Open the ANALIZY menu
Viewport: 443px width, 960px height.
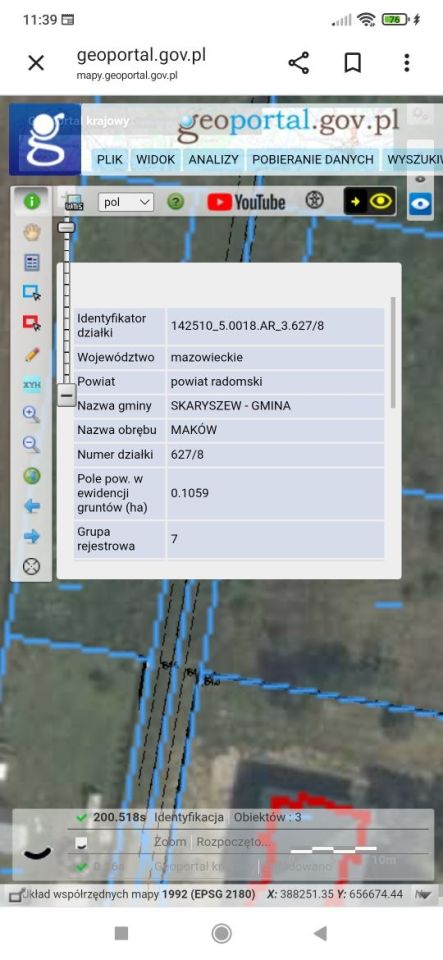pyautogui.click(x=214, y=160)
